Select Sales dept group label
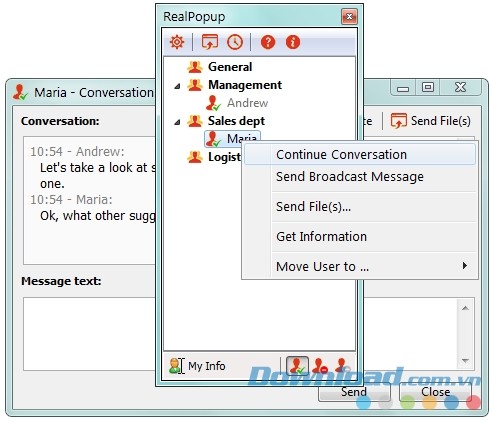493x422 pixels. (x=236, y=121)
